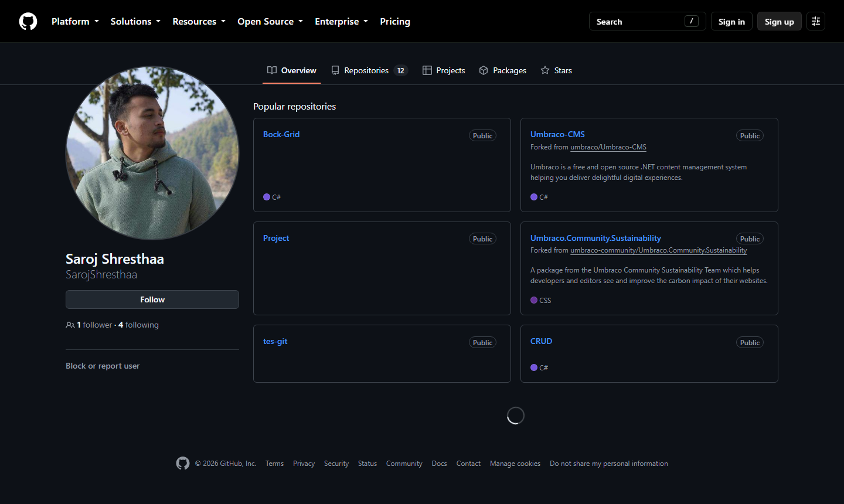The image size is (844, 504).
Task: Open the Community footer link
Action: click(x=404, y=464)
